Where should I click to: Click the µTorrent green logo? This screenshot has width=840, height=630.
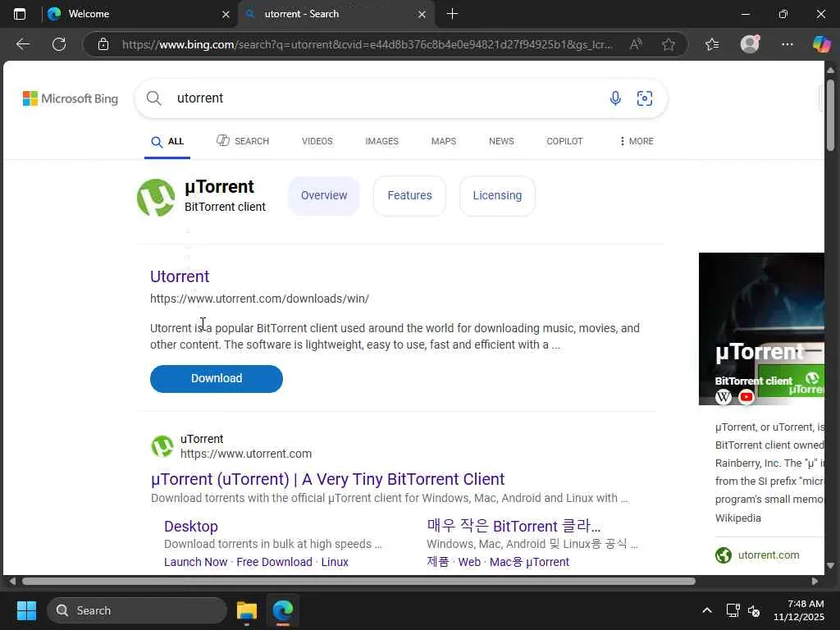click(x=156, y=197)
